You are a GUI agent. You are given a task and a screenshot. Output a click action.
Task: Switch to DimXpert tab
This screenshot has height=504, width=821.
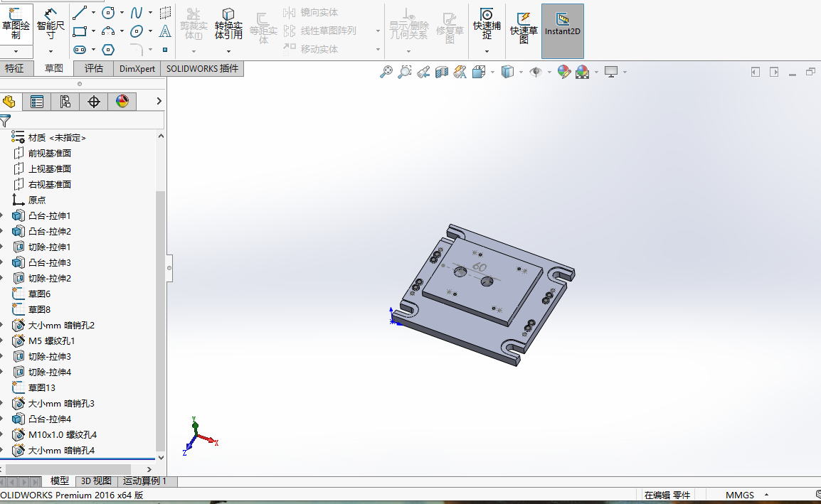[137, 68]
